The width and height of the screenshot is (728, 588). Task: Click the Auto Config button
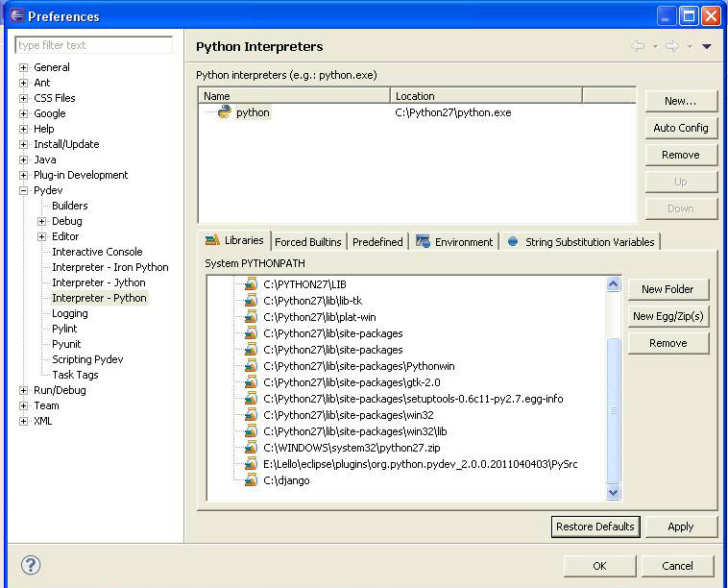681,128
